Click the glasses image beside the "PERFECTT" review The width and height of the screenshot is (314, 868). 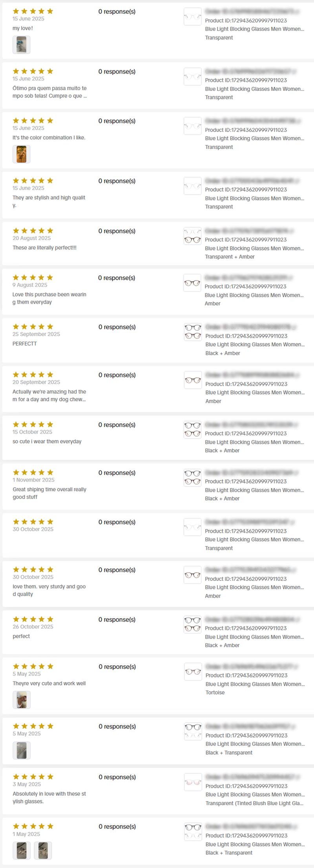point(193,332)
